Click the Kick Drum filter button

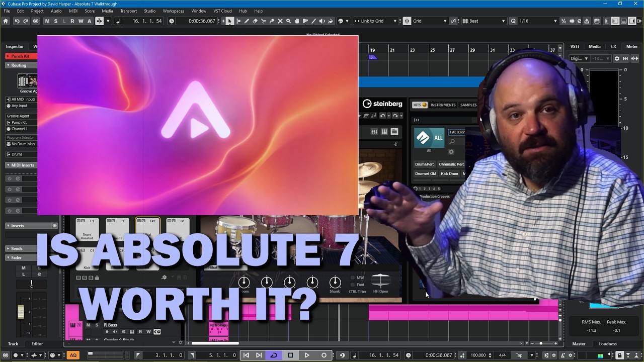(x=449, y=174)
